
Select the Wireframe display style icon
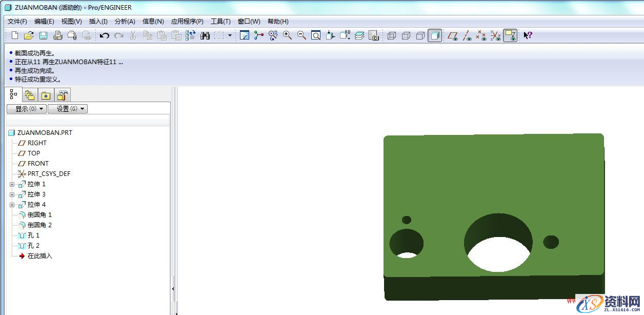392,35
